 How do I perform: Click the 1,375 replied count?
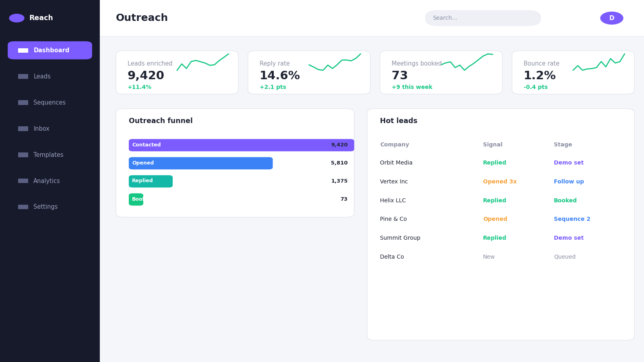point(339,181)
